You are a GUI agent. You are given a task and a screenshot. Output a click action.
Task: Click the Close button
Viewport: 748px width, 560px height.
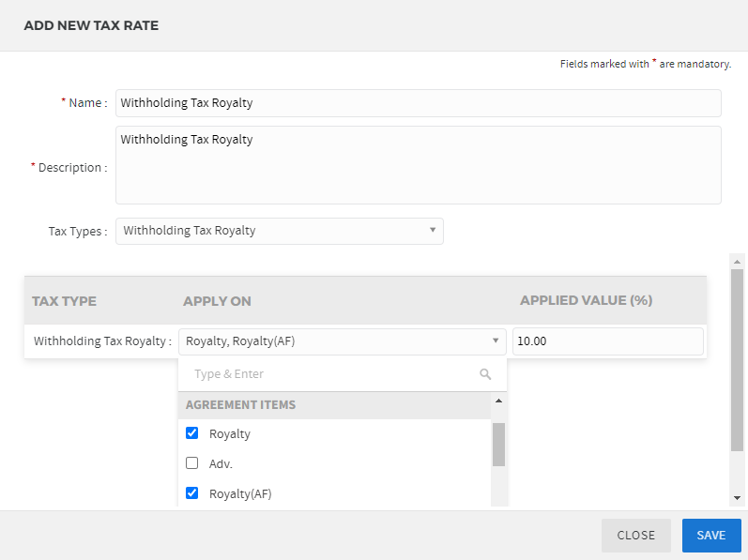[635, 535]
